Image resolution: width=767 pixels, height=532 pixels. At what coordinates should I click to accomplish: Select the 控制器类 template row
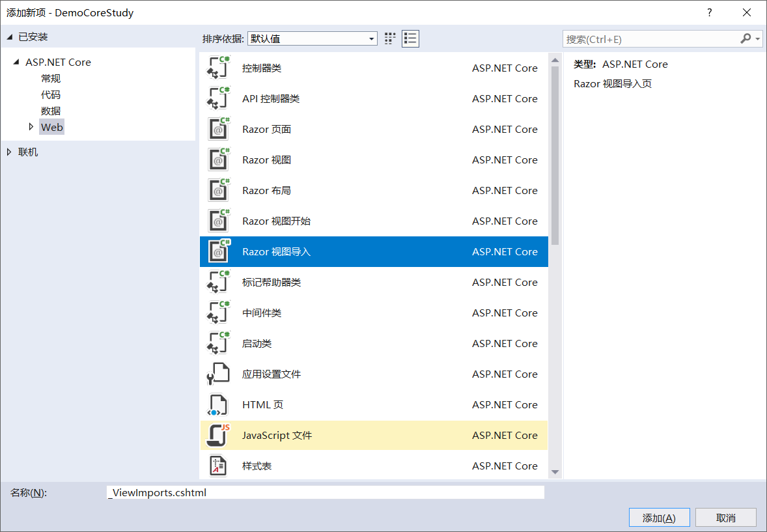374,68
